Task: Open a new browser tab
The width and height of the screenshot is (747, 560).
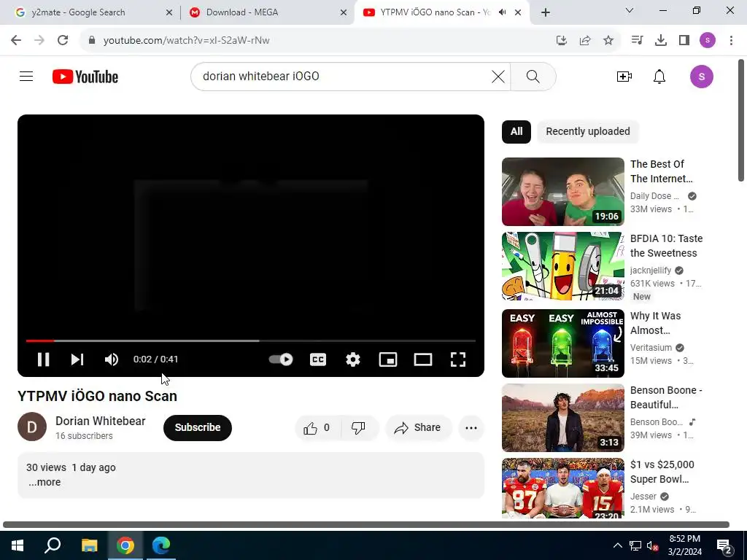Action: click(546, 12)
